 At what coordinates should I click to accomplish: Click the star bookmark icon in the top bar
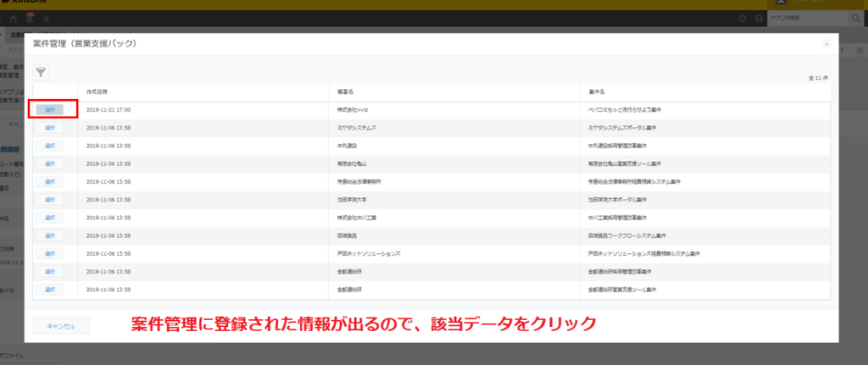pos(46,19)
